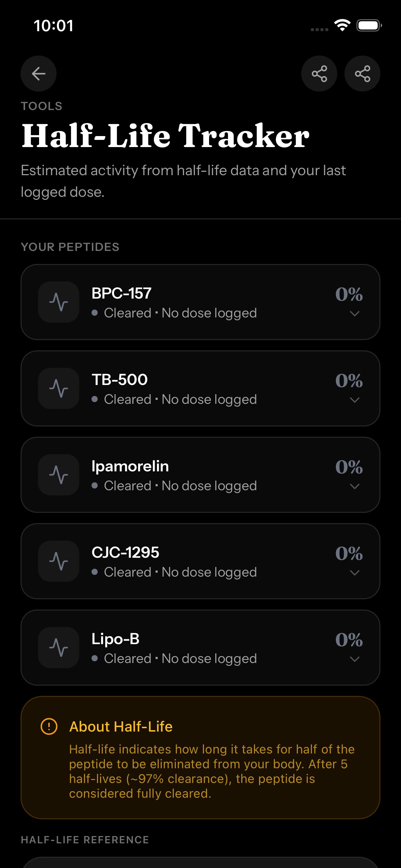This screenshot has width=401, height=868.
Task: Tap the rightmost share icon in header
Action: pos(362,73)
